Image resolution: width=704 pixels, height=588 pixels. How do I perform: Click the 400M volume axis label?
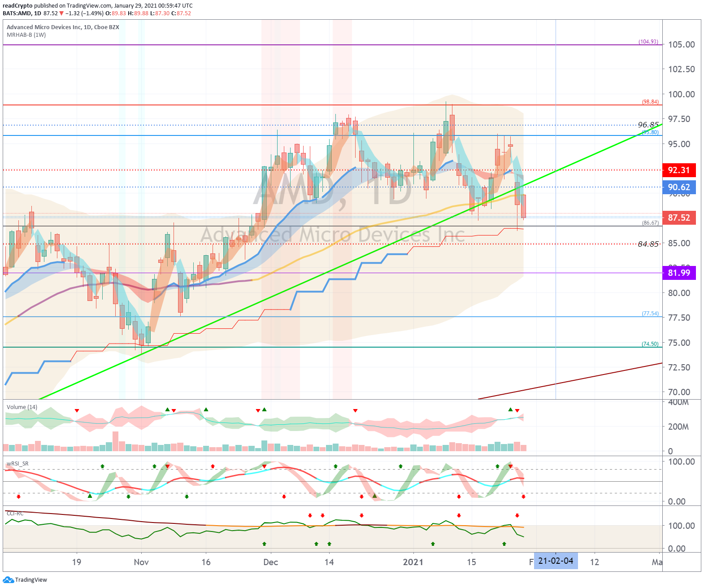[x=678, y=402]
